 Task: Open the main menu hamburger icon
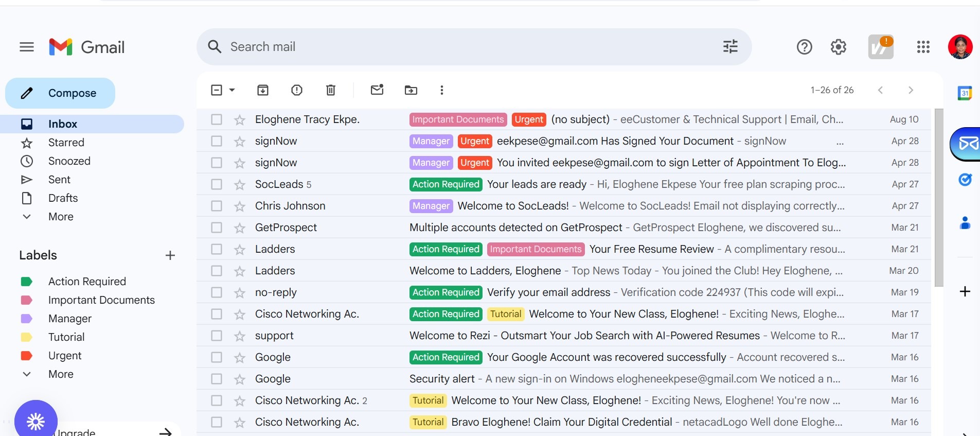(x=27, y=47)
